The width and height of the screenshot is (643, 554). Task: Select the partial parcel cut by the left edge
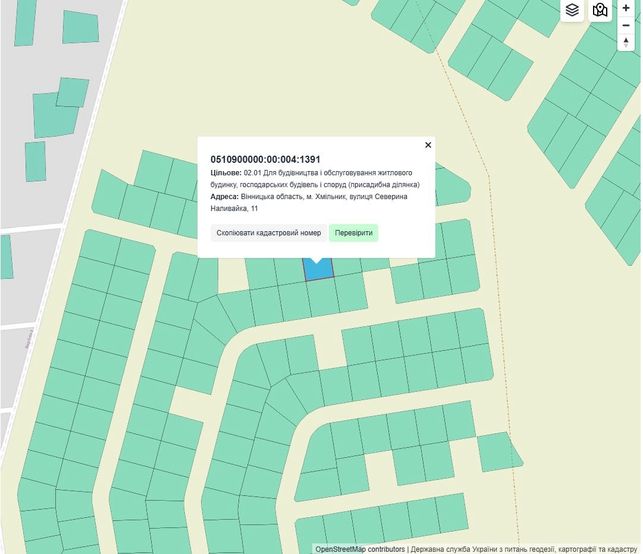[x=6, y=257]
